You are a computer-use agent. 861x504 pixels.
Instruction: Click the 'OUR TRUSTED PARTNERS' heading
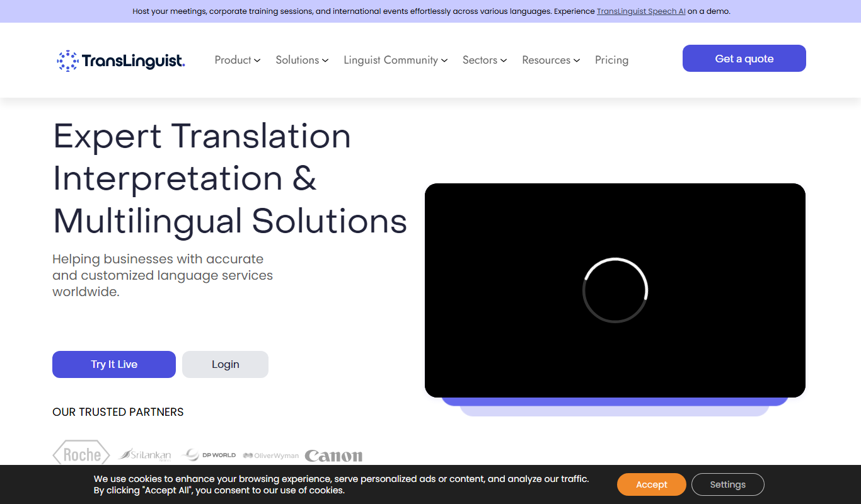pyautogui.click(x=118, y=412)
